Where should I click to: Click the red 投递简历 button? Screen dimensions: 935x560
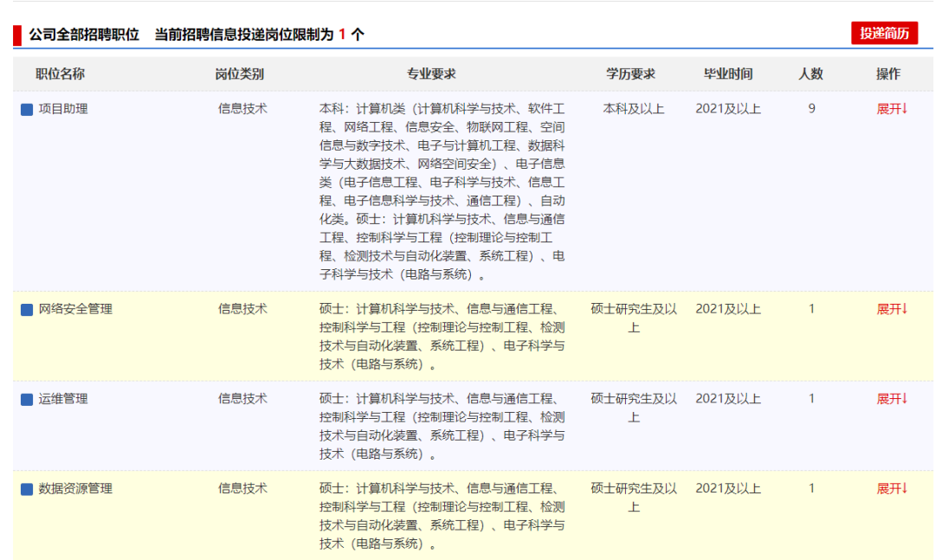pyautogui.click(x=884, y=34)
